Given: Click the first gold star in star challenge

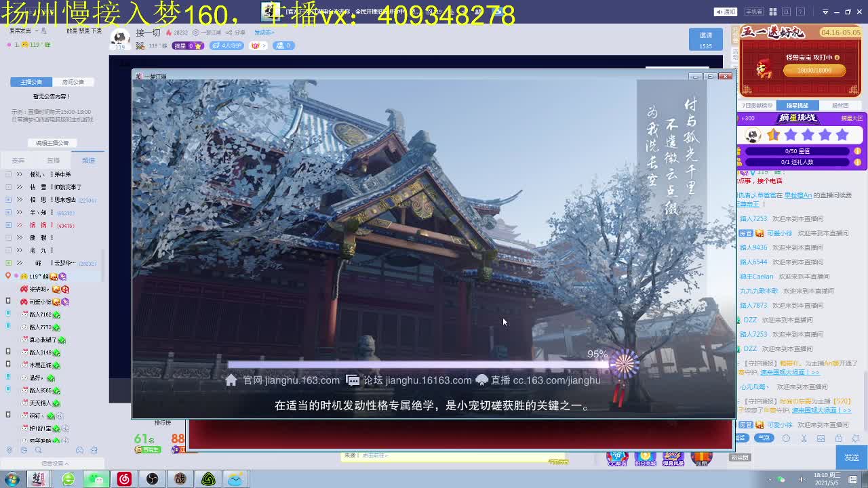Looking at the screenshot, I should (x=773, y=135).
